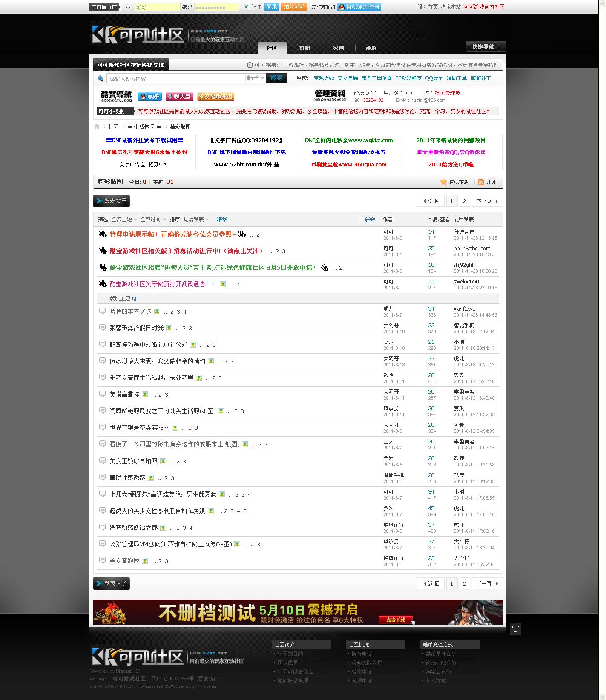Click the thread icon for 张馨予海滩假日时光

click(x=102, y=327)
